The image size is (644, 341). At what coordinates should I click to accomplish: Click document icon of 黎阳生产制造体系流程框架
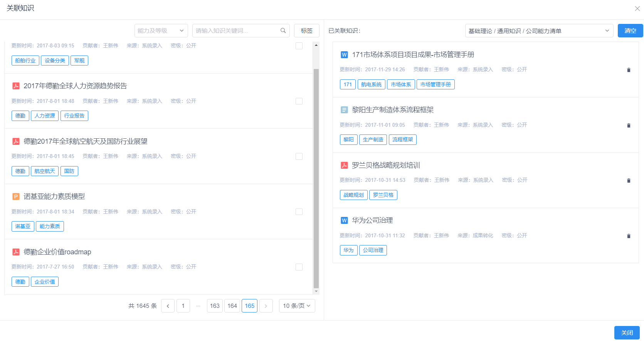pyautogui.click(x=344, y=110)
